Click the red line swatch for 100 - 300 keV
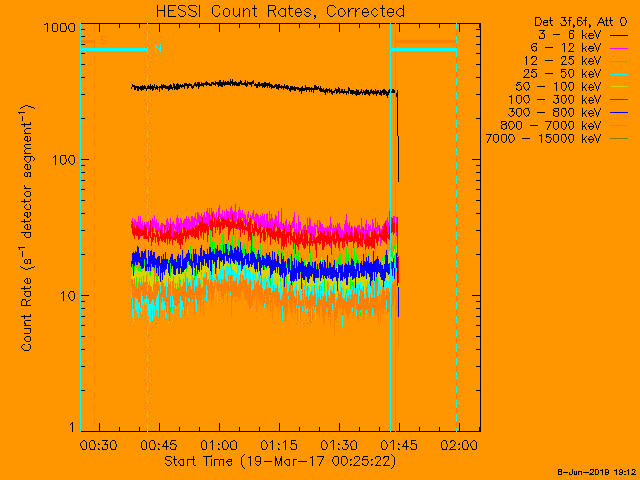Screen dimensions: 640x480 619,100
